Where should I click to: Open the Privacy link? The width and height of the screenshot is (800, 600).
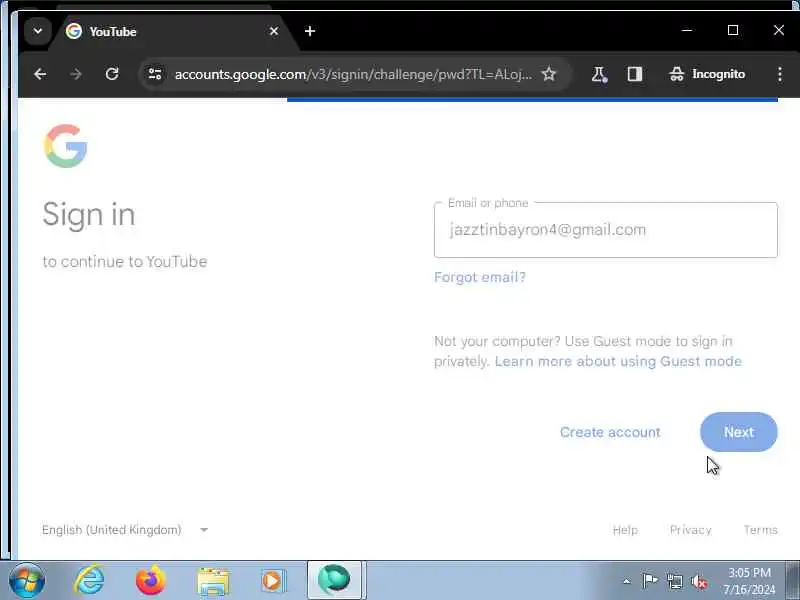[690, 530]
